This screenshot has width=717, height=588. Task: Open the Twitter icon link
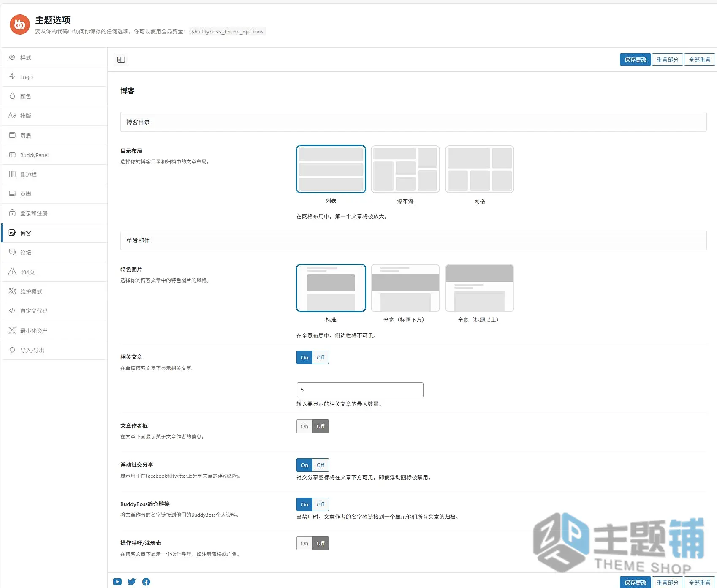[132, 582]
